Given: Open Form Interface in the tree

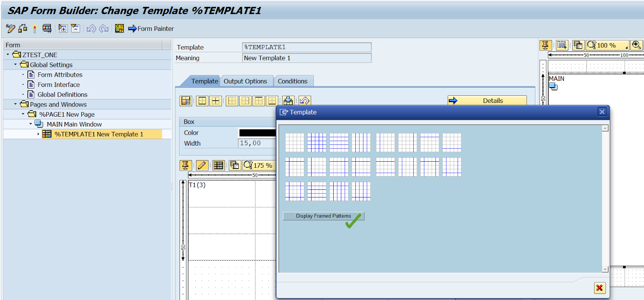Looking at the screenshot, I should point(59,84).
